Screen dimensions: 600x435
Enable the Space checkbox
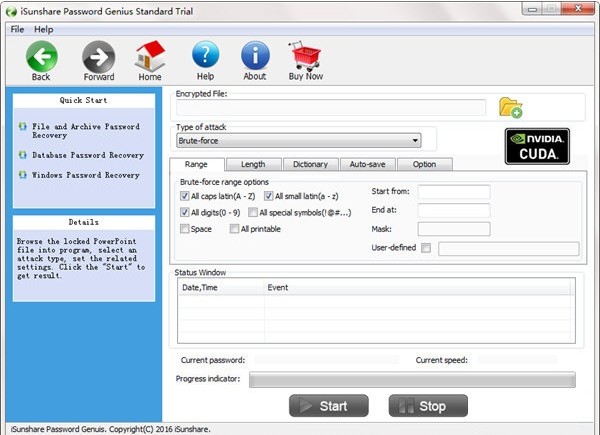click(x=184, y=229)
